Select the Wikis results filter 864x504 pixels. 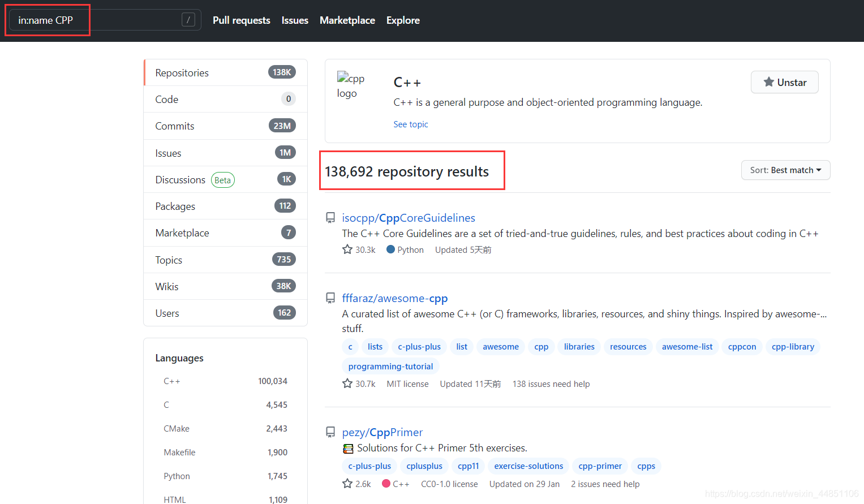(226, 286)
